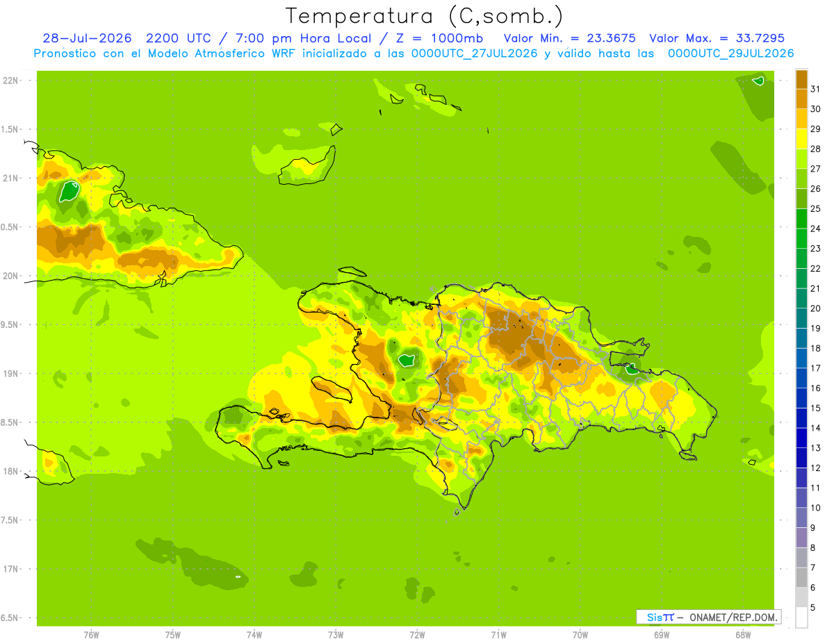The height and width of the screenshot is (644, 834).
Task: Click the '20' color scale label
Action: tap(816, 308)
